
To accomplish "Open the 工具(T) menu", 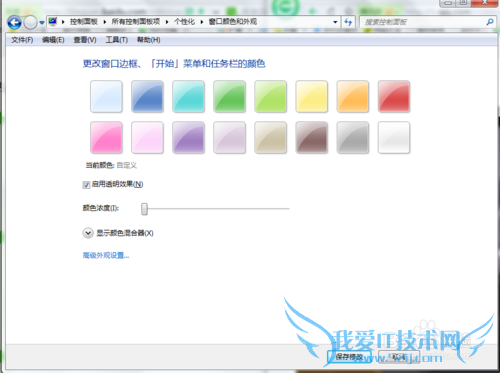I will pos(117,40).
